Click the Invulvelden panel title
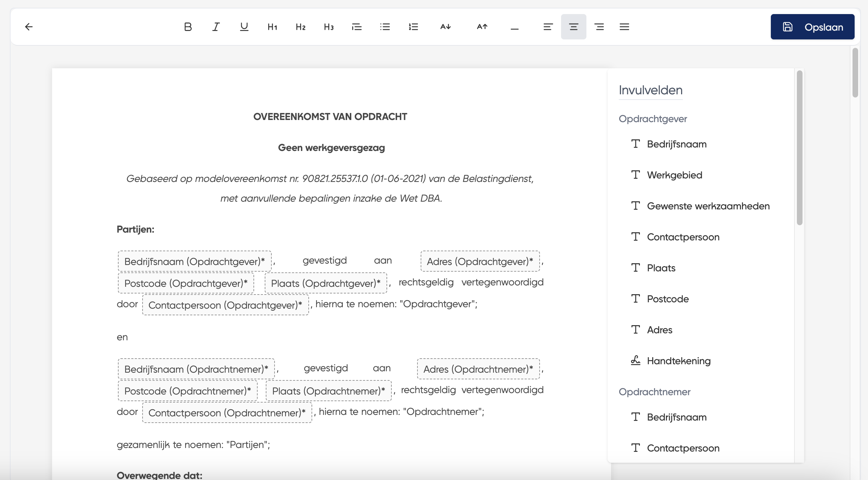Viewport: 868px width, 480px height. pyautogui.click(x=651, y=90)
